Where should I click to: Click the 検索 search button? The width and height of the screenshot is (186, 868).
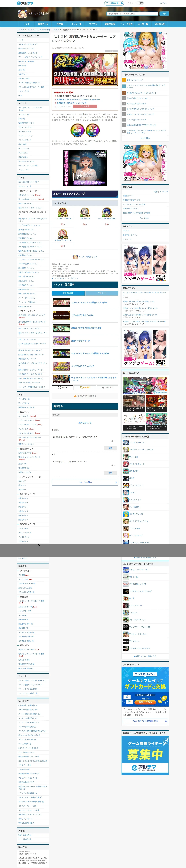coord(164,14)
